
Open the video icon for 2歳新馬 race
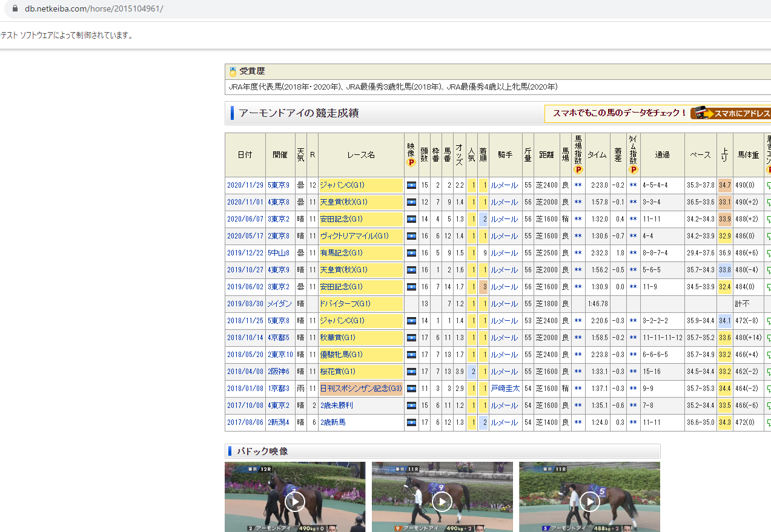(x=411, y=422)
